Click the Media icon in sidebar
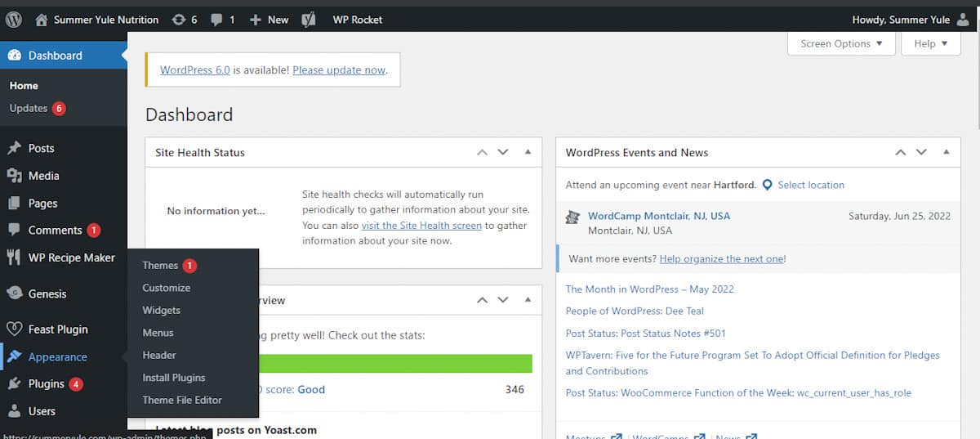 click(x=14, y=176)
